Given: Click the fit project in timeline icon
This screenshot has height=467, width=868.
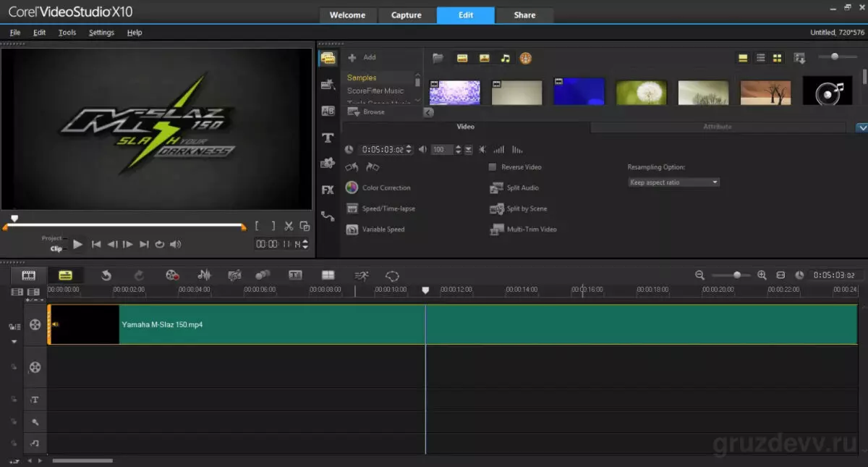Looking at the screenshot, I should click(x=780, y=275).
